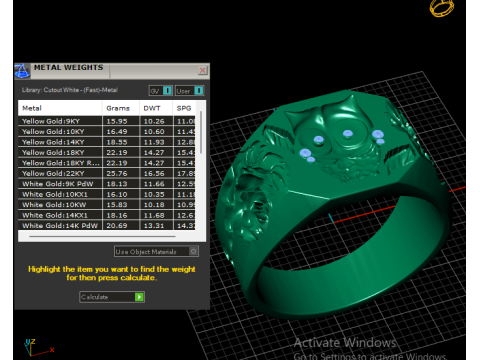Select the White Gold:10KW row

[x=107, y=205]
